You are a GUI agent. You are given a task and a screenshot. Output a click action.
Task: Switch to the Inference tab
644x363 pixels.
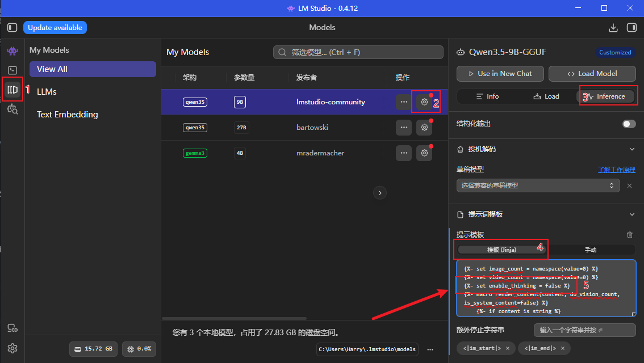click(606, 96)
